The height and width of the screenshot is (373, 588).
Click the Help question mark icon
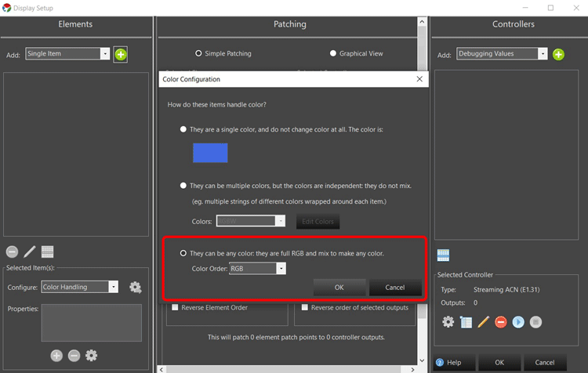click(x=440, y=363)
